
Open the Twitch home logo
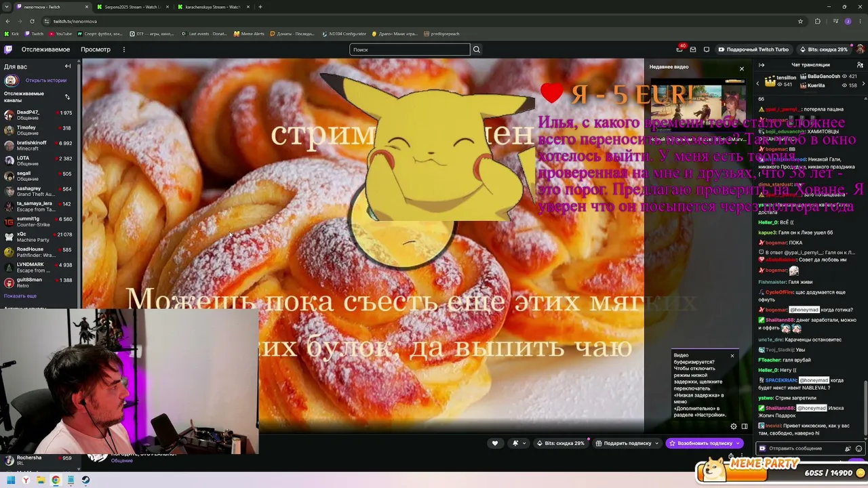coord(8,49)
